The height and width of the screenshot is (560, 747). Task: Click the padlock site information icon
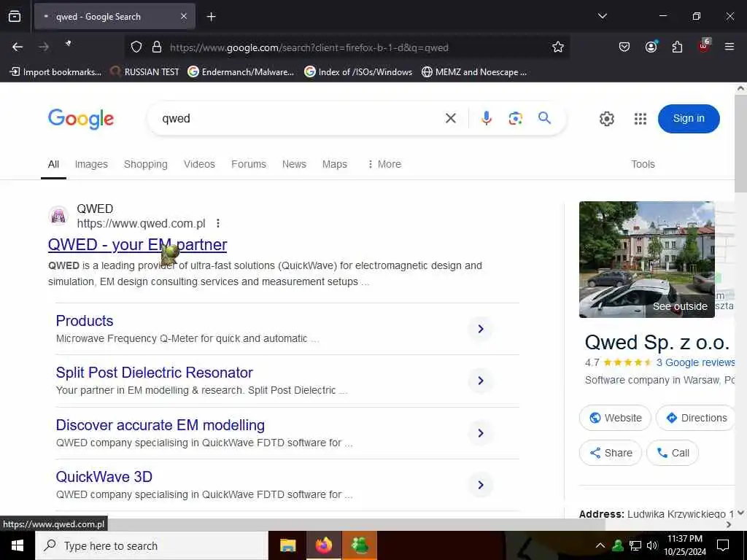[x=157, y=47]
